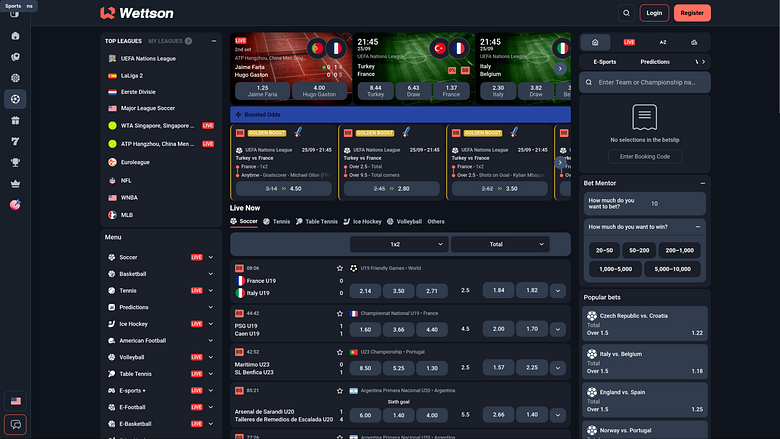This screenshot has width=780, height=439.
Task: Open the betslip home tab icon
Action: (x=595, y=42)
